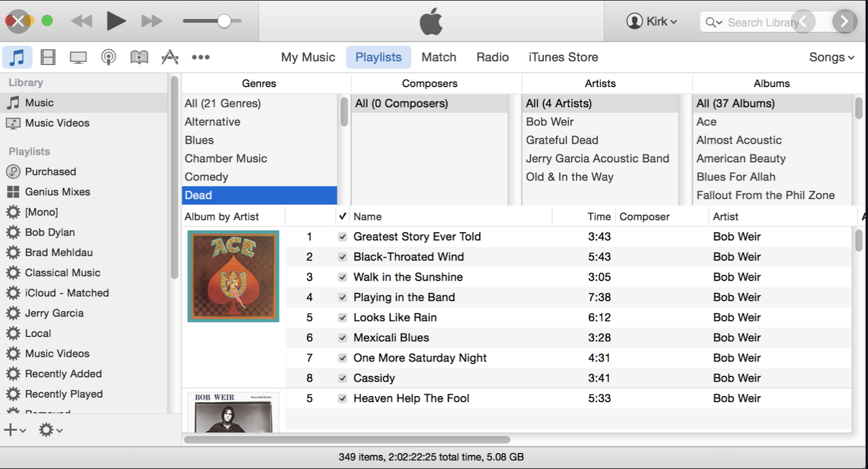Start playback with the Play button

tap(116, 21)
